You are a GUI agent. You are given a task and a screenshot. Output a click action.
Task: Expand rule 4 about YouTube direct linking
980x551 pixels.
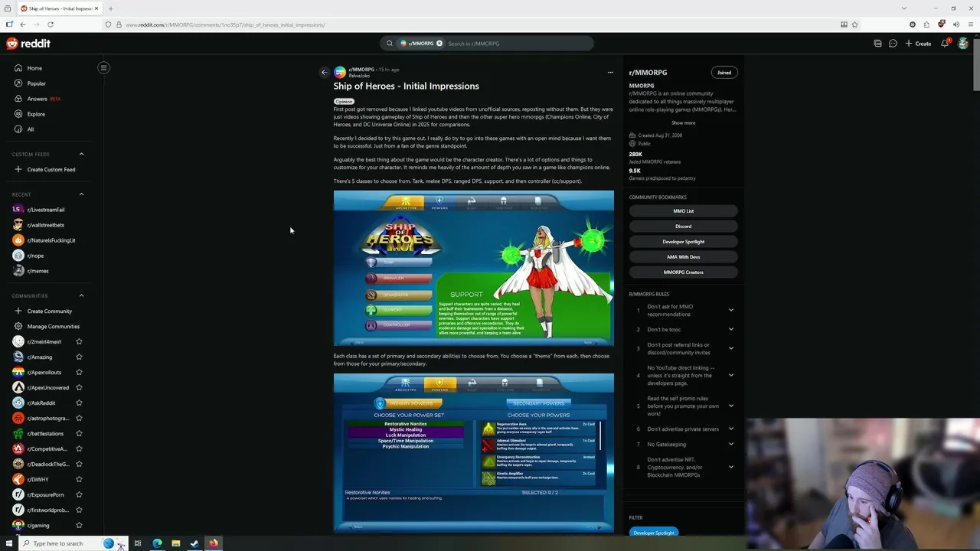[730, 375]
